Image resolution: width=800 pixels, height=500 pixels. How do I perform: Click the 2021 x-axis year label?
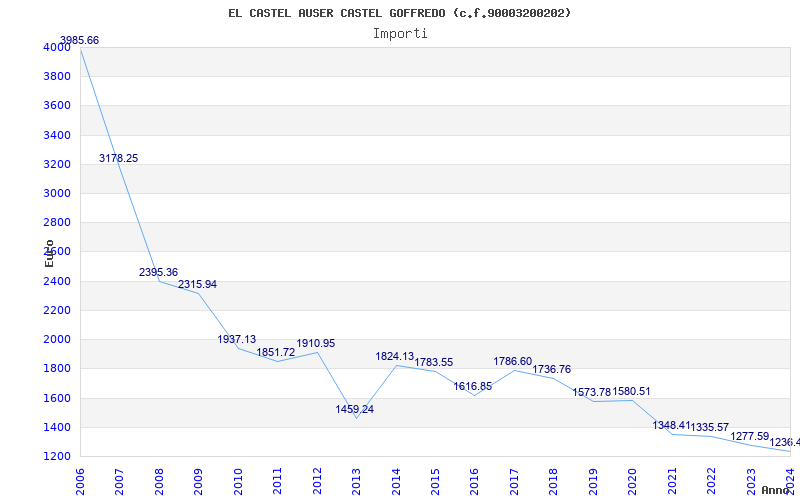[x=672, y=482]
